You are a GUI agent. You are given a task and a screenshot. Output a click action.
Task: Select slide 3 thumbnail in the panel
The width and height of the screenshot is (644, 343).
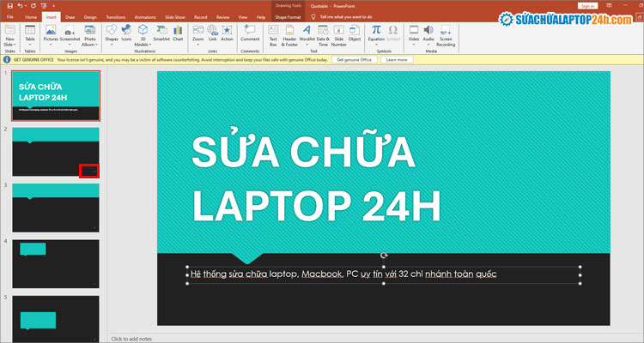click(56, 207)
